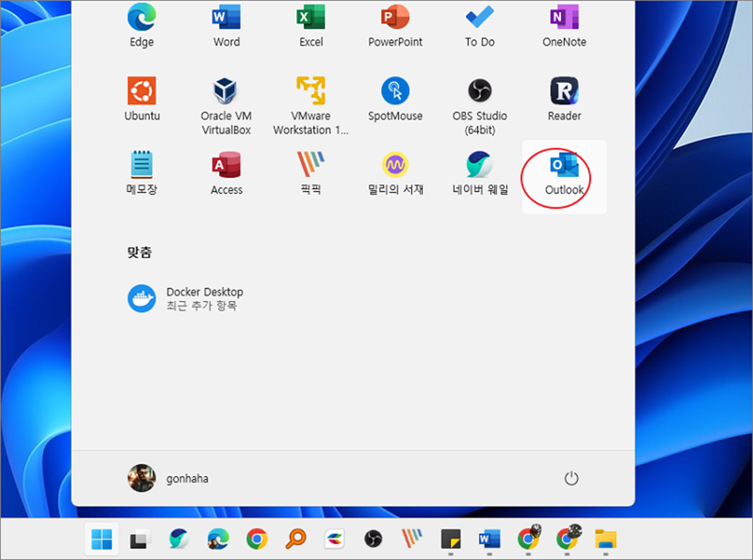Open the pinned Outlook app
The height and width of the screenshot is (560, 753).
point(564,176)
